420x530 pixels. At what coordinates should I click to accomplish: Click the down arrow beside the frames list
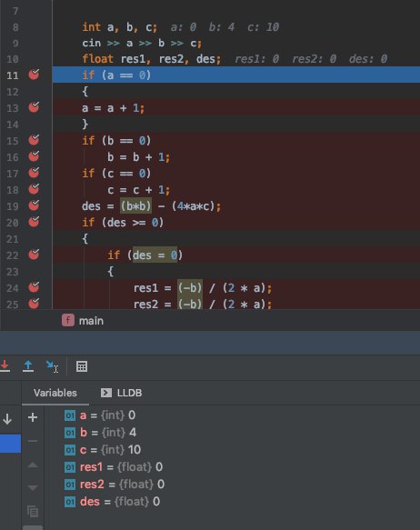point(7,419)
